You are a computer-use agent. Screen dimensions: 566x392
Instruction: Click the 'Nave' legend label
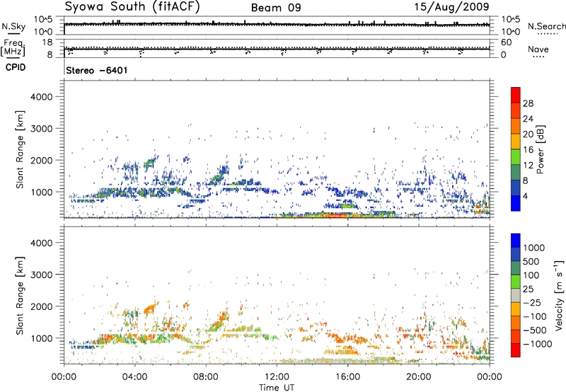coord(538,49)
